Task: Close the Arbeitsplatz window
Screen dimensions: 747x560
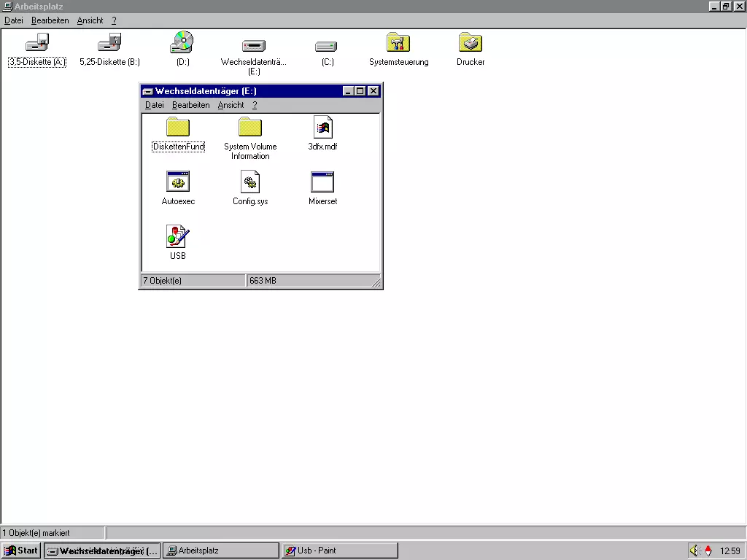Action: 739,6
